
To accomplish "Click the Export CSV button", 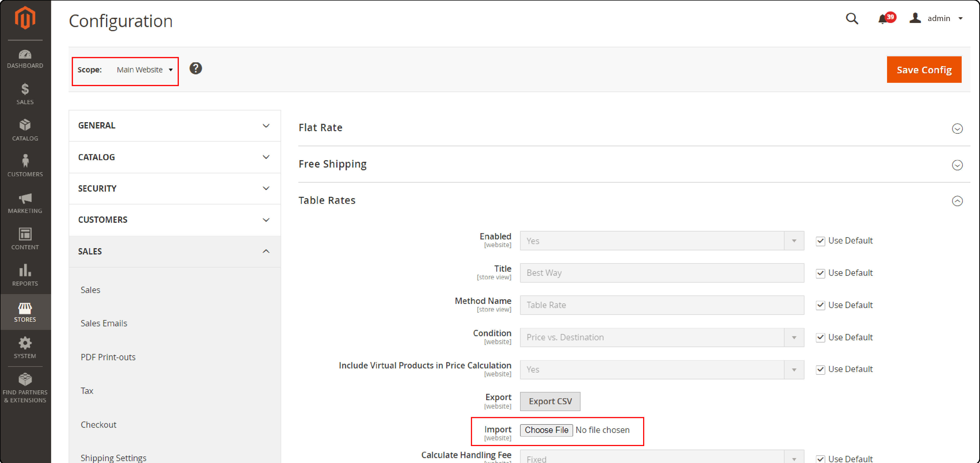I will click(550, 401).
